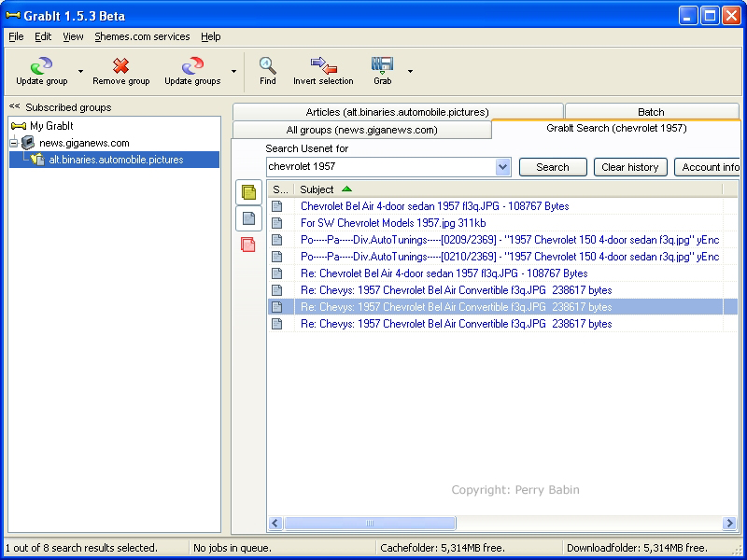Open the Update groups dropdown arrow
747x560 pixels.
pyautogui.click(x=233, y=72)
